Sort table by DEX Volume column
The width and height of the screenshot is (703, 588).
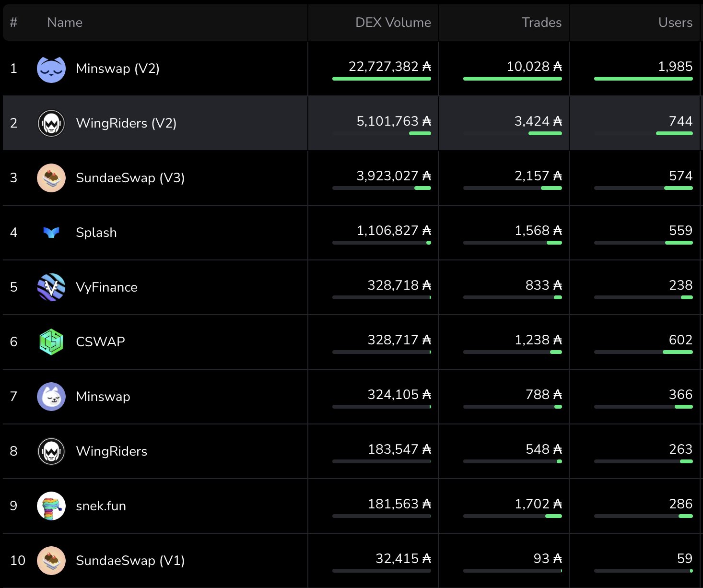pos(393,23)
